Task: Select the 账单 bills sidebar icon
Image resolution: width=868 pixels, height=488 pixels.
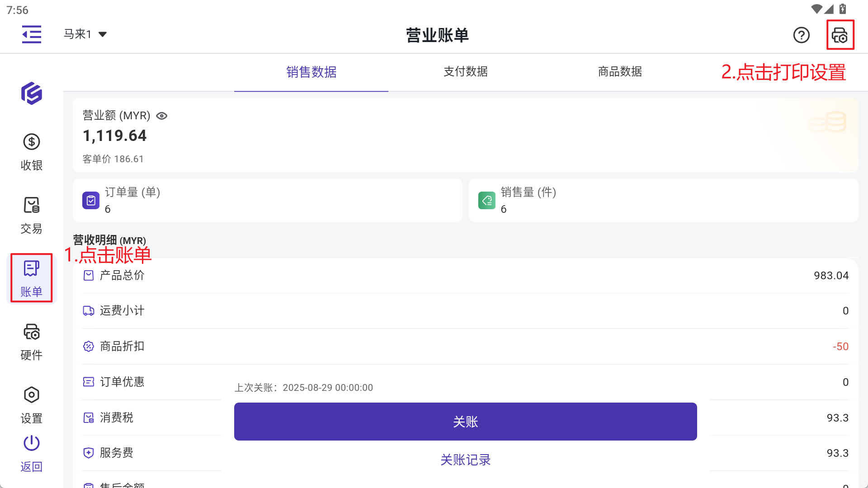Action: 31,278
